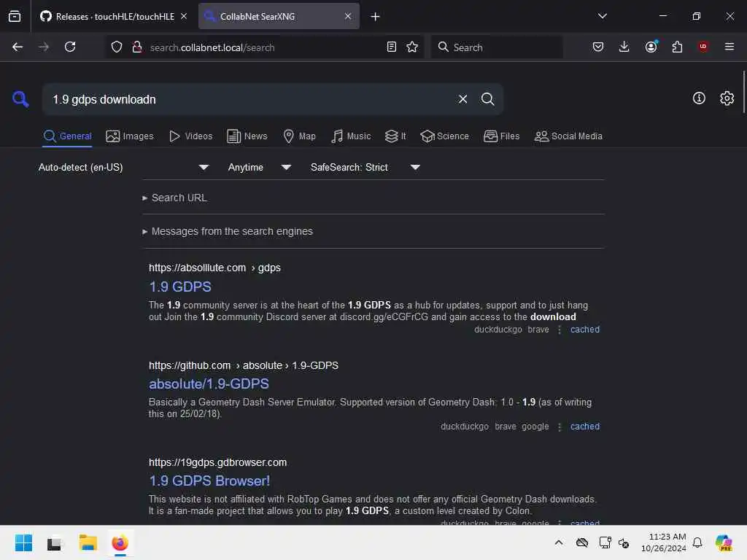Open the tracking protection shield icon
This screenshot has height=560, width=747.
(x=117, y=47)
